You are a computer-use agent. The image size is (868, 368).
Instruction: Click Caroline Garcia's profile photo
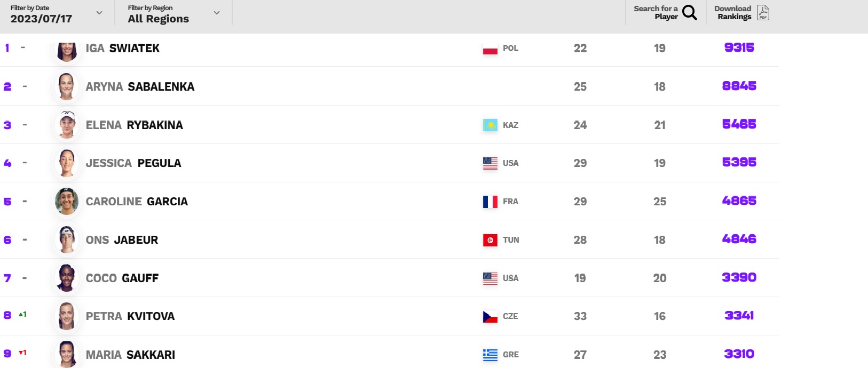coord(67,202)
